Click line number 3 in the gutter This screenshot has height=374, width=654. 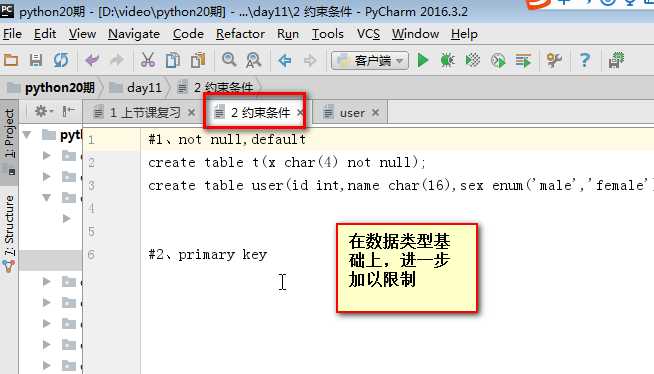pyautogui.click(x=91, y=186)
